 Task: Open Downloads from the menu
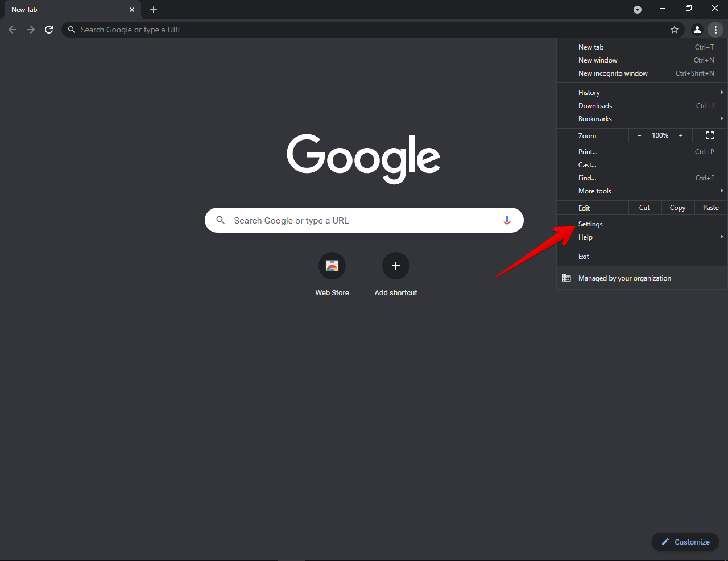642,106
